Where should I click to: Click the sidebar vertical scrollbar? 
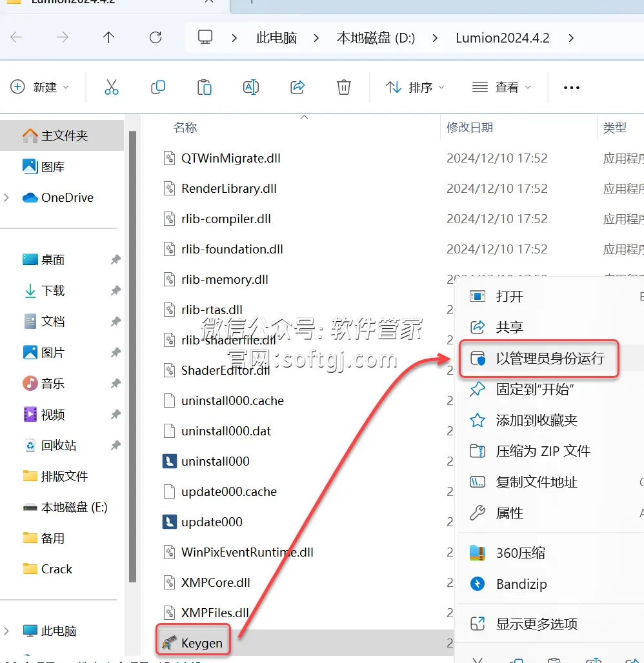tap(132, 357)
